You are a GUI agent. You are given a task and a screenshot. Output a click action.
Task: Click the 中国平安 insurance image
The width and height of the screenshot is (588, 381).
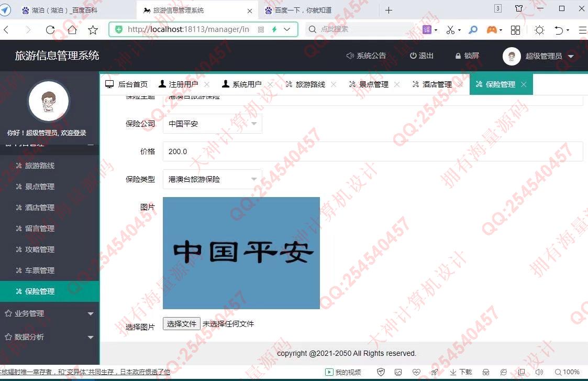point(241,253)
